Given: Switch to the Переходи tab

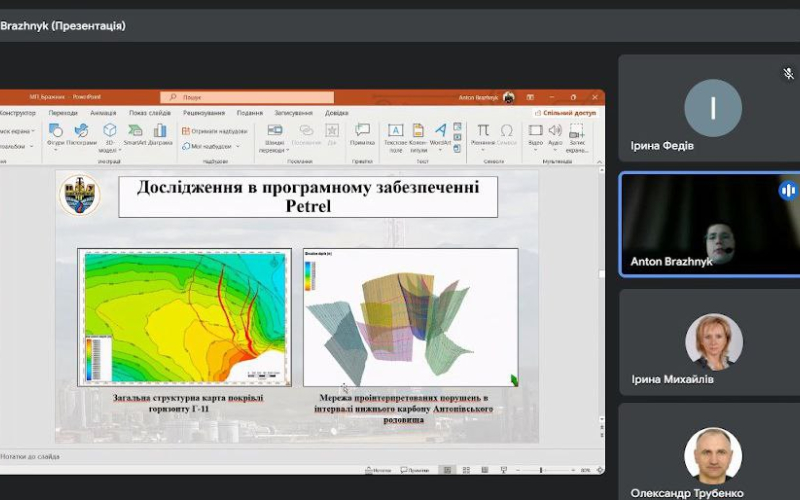Looking at the screenshot, I should click(63, 113).
